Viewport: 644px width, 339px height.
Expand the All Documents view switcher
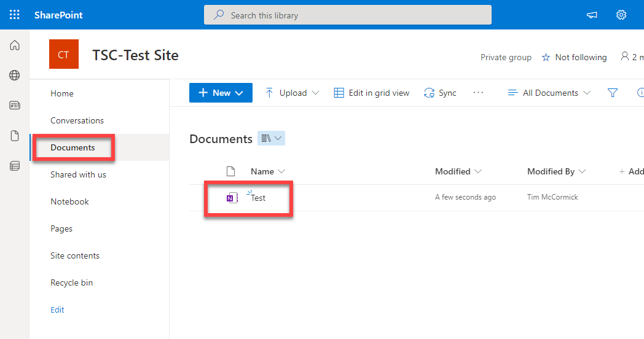pyautogui.click(x=549, y=93)
